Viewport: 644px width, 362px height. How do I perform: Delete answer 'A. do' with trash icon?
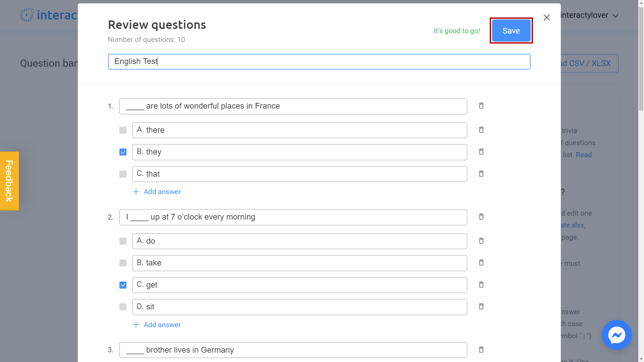481,241
